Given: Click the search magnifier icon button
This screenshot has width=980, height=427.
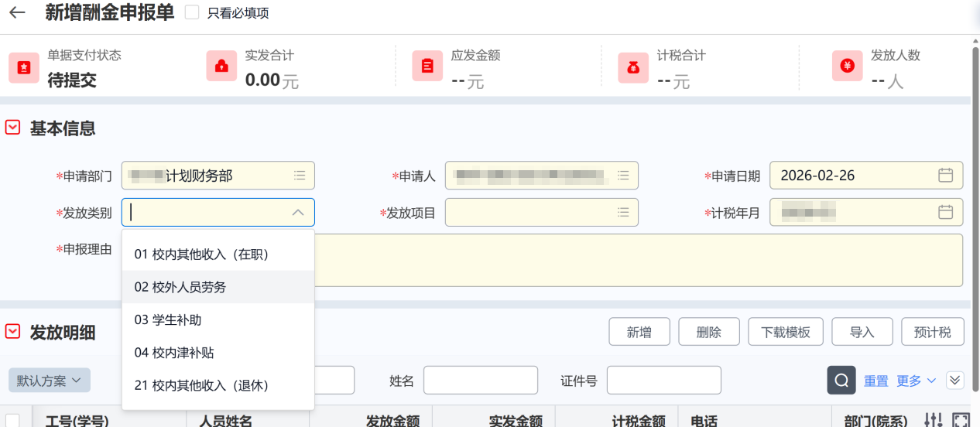Looking at the screenshot, I should 841,381.
